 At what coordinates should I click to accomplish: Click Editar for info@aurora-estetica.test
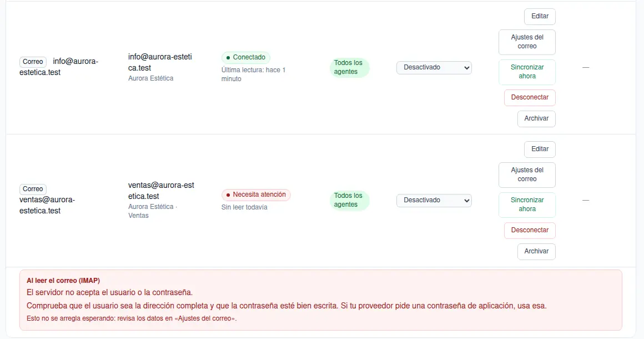click(540, 17)
